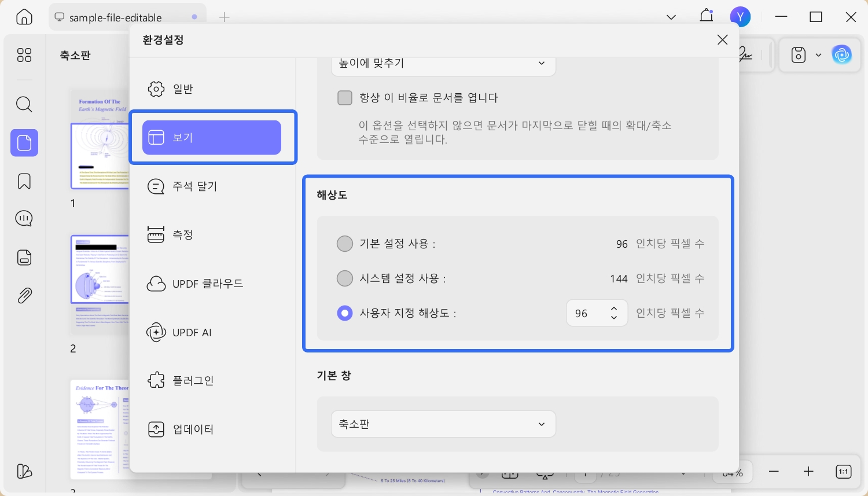The image size is (868, 496).
Task: Open the 축소판 default window dropdown
Action: click(443, 424)
